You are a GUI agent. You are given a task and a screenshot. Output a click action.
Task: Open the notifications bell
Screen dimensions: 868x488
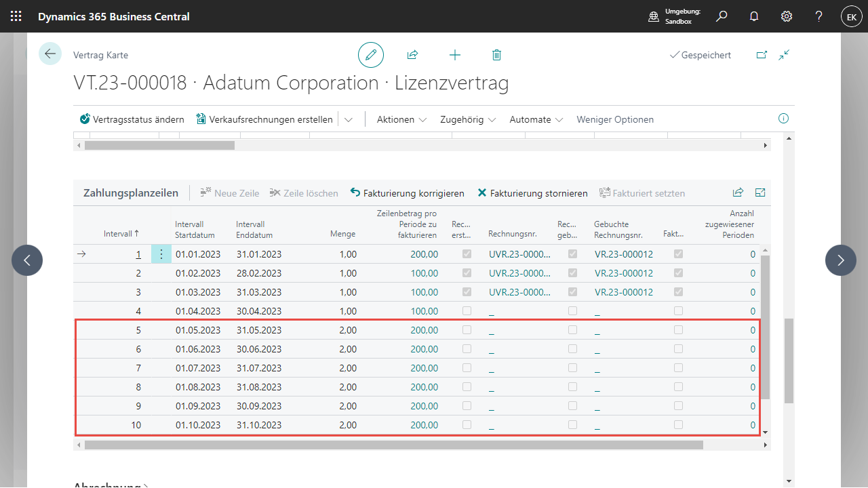(754, 16)
